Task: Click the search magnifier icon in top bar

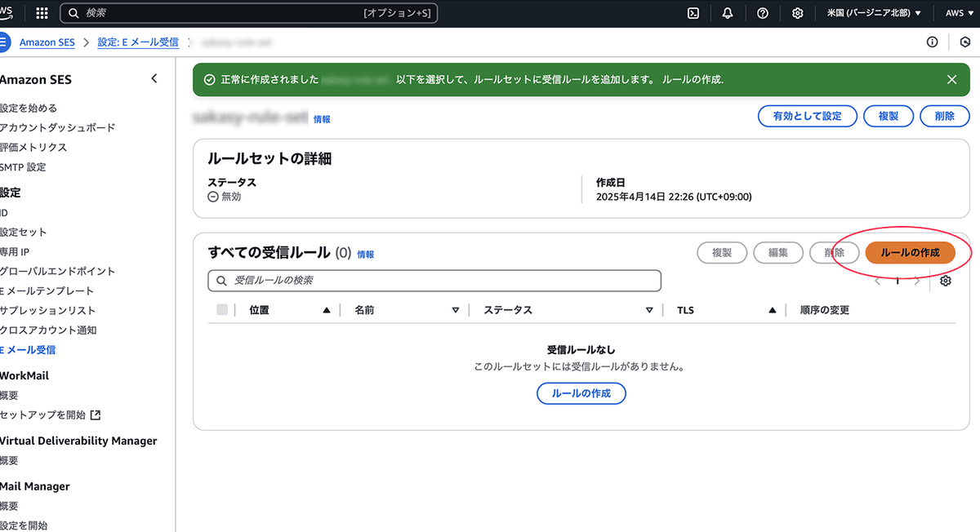Action: coord(73,13)
